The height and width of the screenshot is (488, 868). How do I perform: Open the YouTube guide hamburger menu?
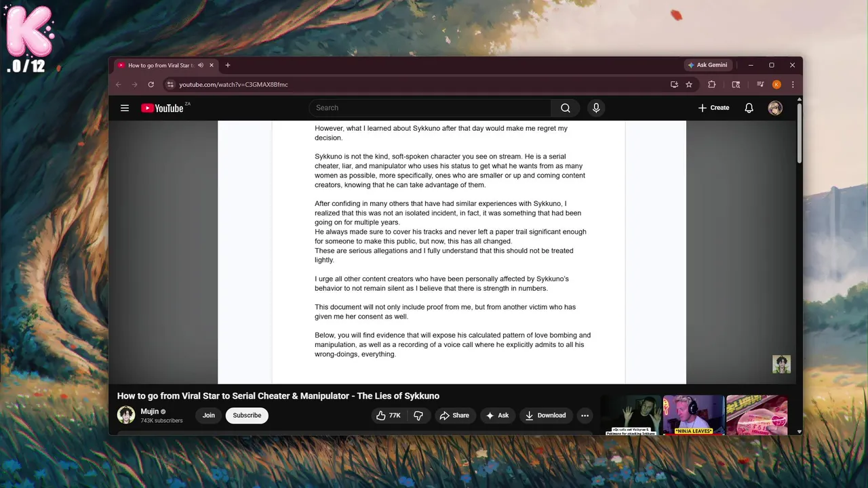click(125, 108)
